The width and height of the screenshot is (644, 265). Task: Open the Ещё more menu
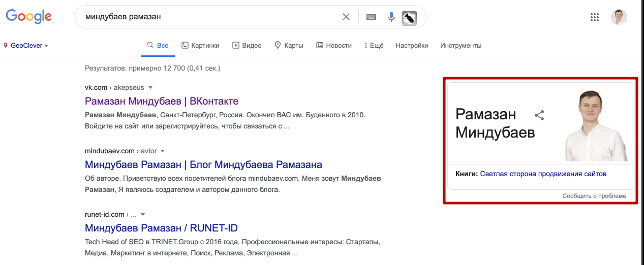[x=374, y=45]
